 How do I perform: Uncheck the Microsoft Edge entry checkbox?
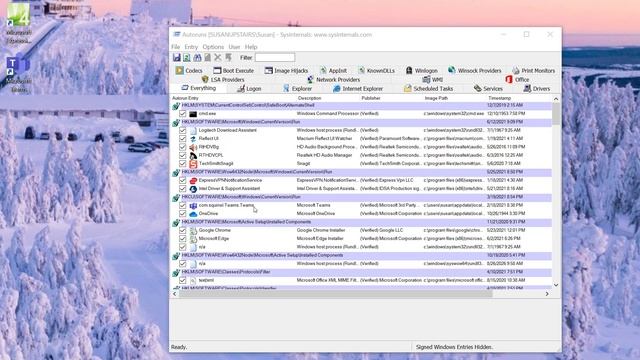(182, 239)
